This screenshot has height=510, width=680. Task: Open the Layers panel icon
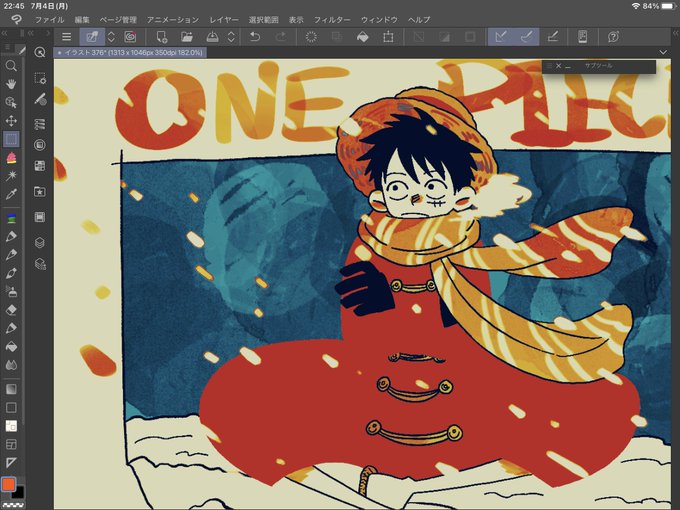[40, 242]
